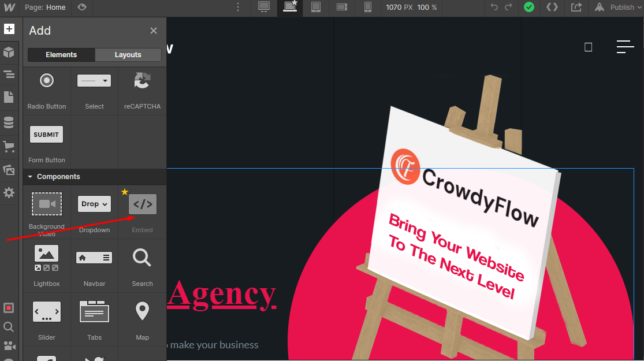Viewport: 644px width, 361px height.
Task: Open the Page: Home selector
Action: (x=45, y=8)
